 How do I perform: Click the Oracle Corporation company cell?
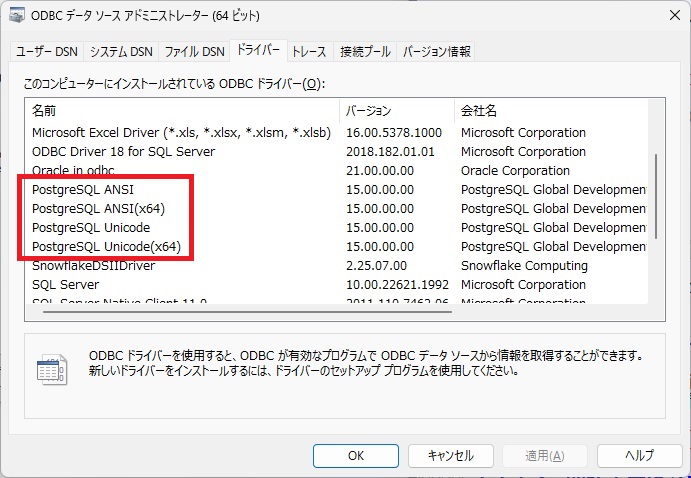(515, 170)
